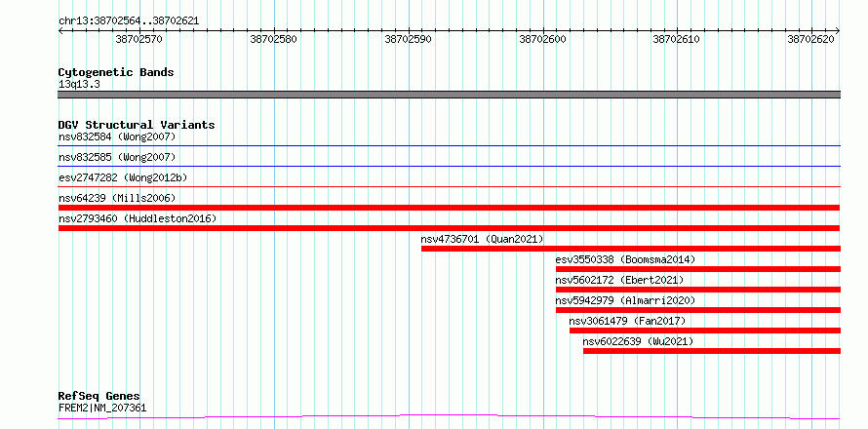Click the FREM2|NM_207361 gene label
Image resolution: width=868 pixels, height=429 pixels.
(x=102, y=409)
